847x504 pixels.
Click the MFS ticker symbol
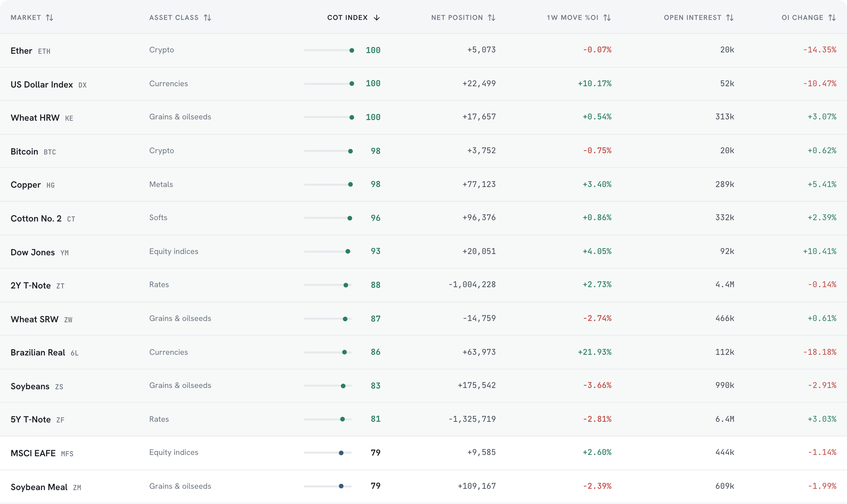click(67, 454)
